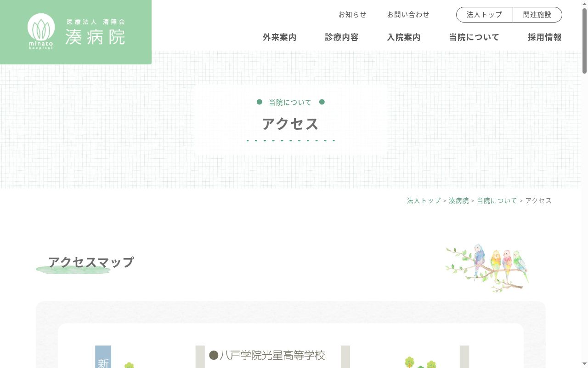Viewport: 588px width, 368px height.
Task: Go to 当院について in the breadcrumb
Action: [x=497, y=201]
